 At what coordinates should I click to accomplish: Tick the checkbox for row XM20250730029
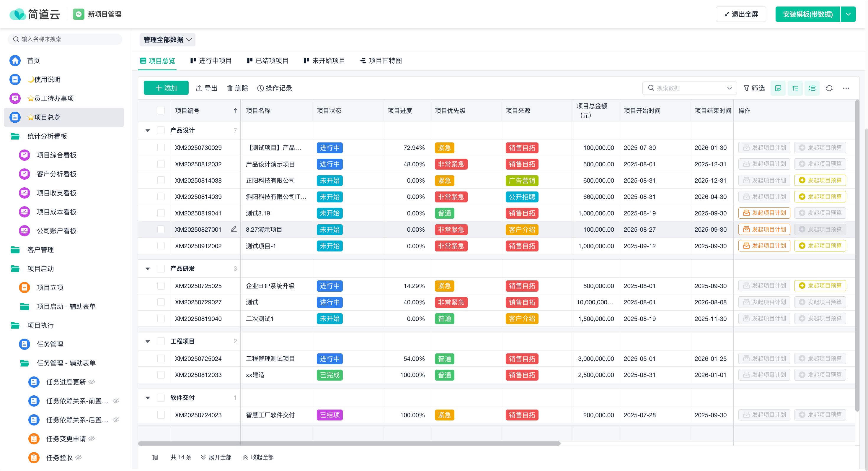click(x=161, y=148)
